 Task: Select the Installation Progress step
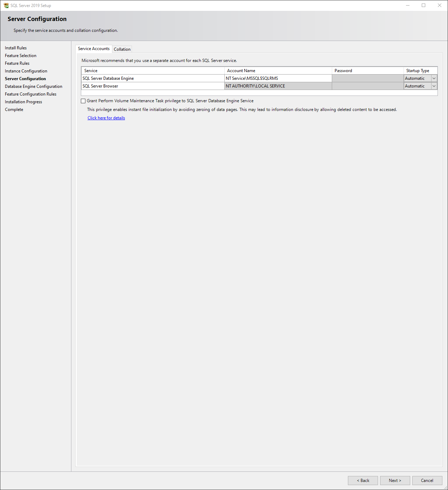[x=23, y=102]
